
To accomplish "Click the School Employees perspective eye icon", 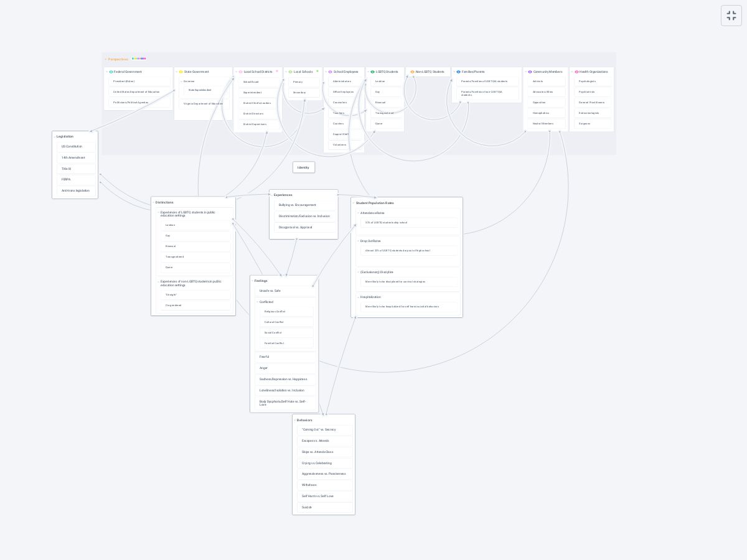I will pos(331,72).
